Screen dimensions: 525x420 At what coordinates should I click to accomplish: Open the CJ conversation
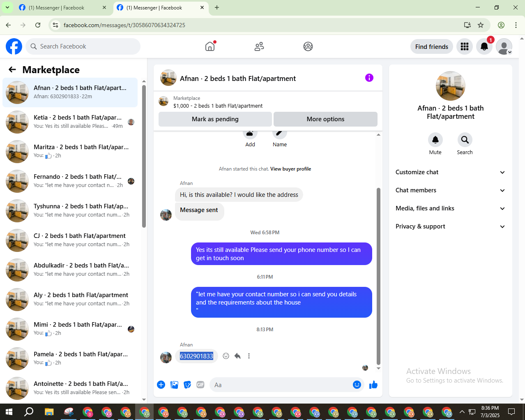tap(70, 240)
